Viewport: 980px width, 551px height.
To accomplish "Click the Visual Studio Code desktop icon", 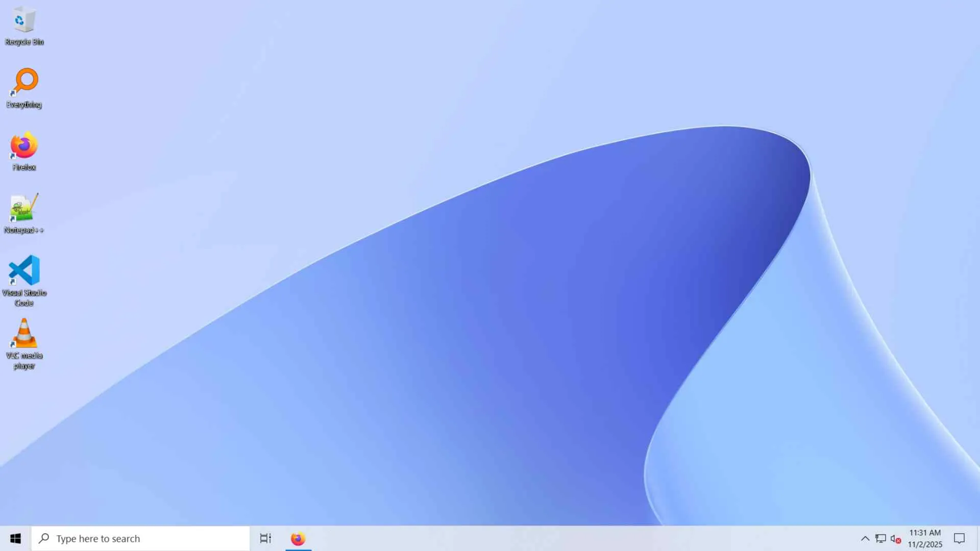I will coord(24,270).
